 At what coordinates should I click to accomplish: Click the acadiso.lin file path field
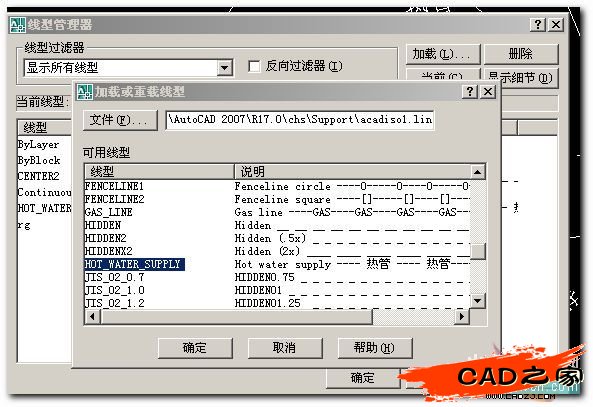coord(300,120)
